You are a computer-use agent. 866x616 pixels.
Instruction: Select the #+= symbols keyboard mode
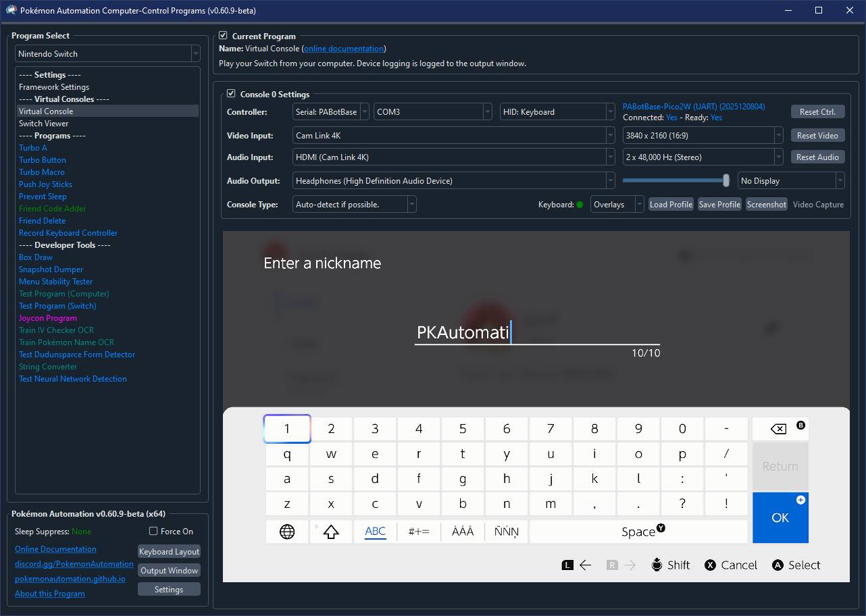coord(419,532)
